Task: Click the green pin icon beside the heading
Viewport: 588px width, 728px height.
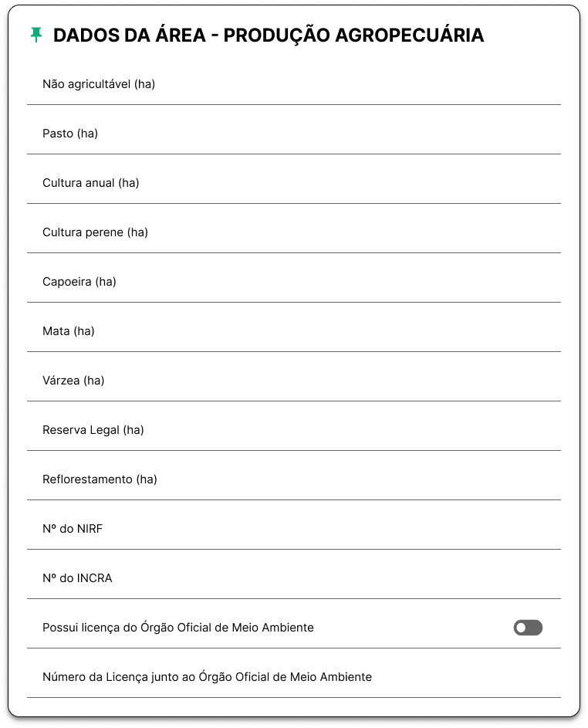Action: click(36, 35)
